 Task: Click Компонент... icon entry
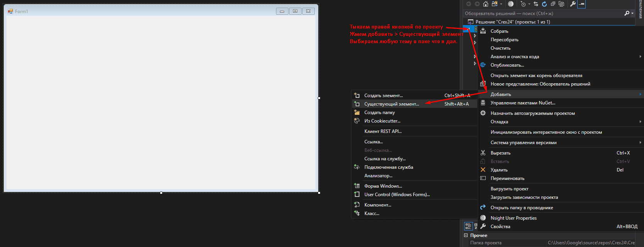pyautogui.click(x=357, y=205)
